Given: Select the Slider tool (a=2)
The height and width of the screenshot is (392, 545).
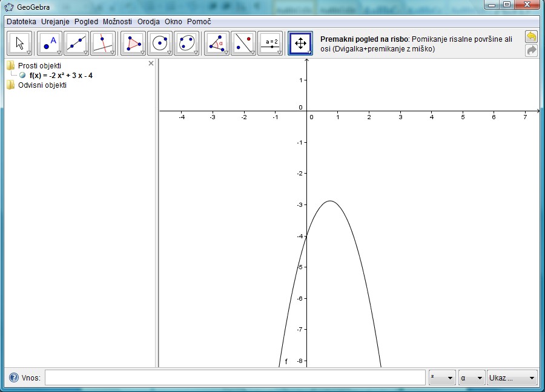Looking at the screenshot, I should pos(270,44).
